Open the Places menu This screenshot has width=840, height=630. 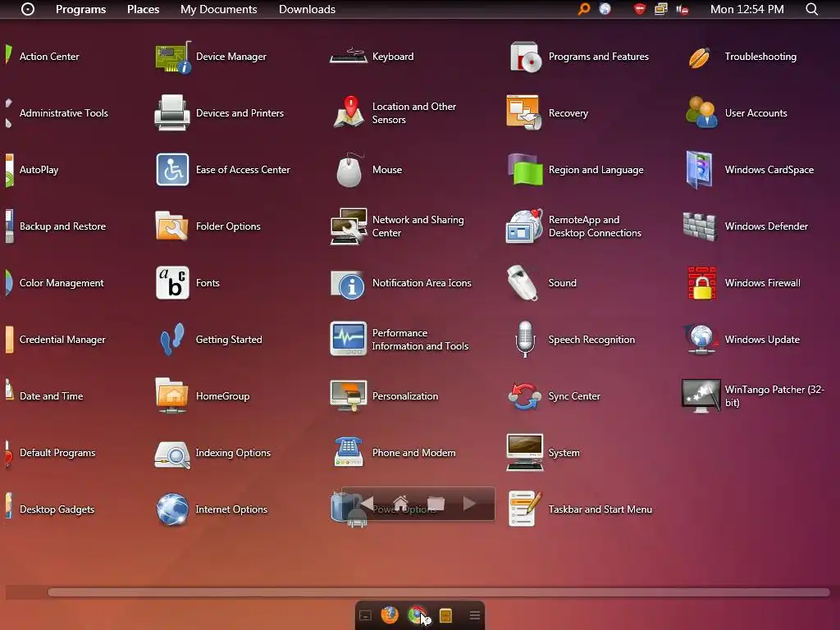[x=143, y=9]
